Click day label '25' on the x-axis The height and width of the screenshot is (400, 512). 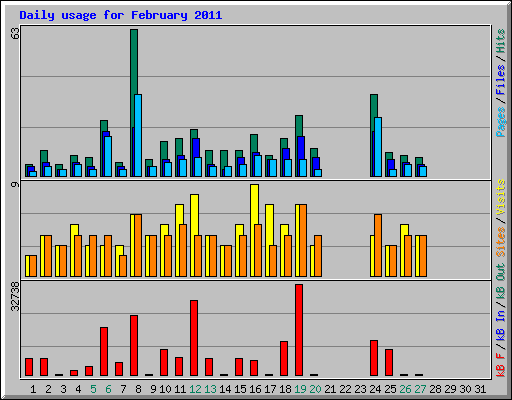(x=390, y=389)
